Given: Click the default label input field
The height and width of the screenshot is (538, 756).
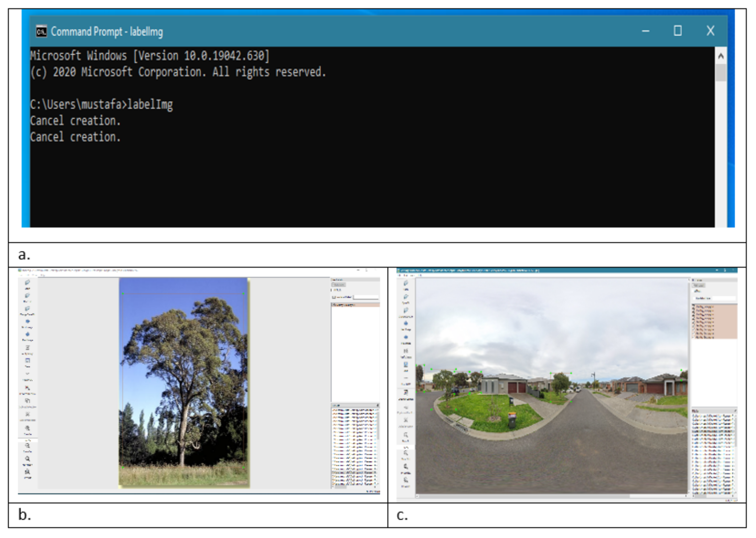Looking at the screenshot, I should point(366,297).
